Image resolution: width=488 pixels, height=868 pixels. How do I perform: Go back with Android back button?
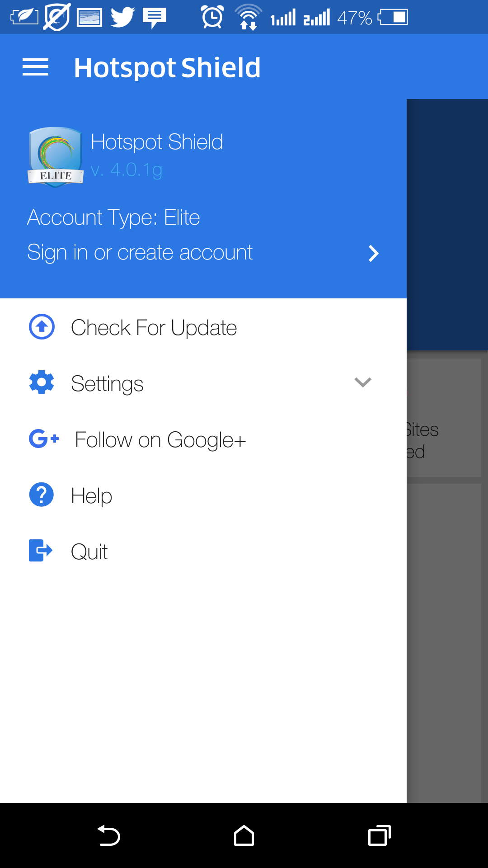(108, 835)
